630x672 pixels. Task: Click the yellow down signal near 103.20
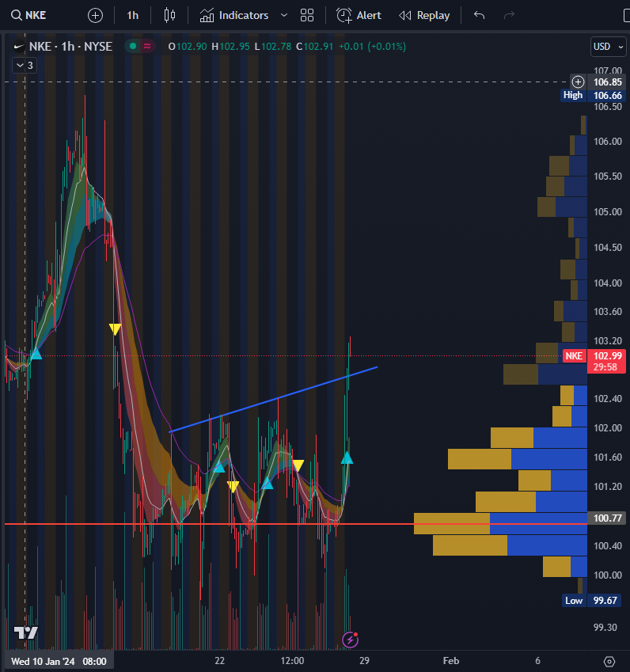[115, 329]
